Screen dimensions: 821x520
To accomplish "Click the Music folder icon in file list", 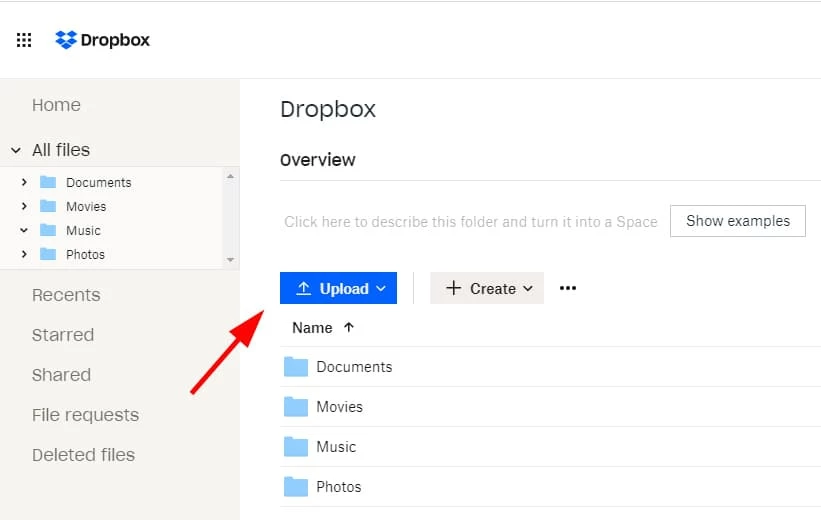I will (295, 447).
